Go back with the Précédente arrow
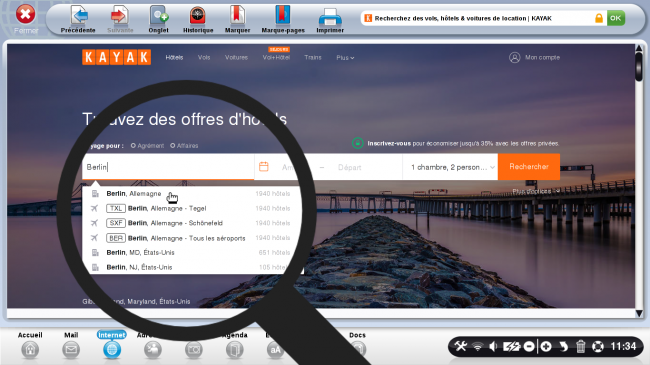The width and height of the screenshot is (650, 365). [78, 19]
